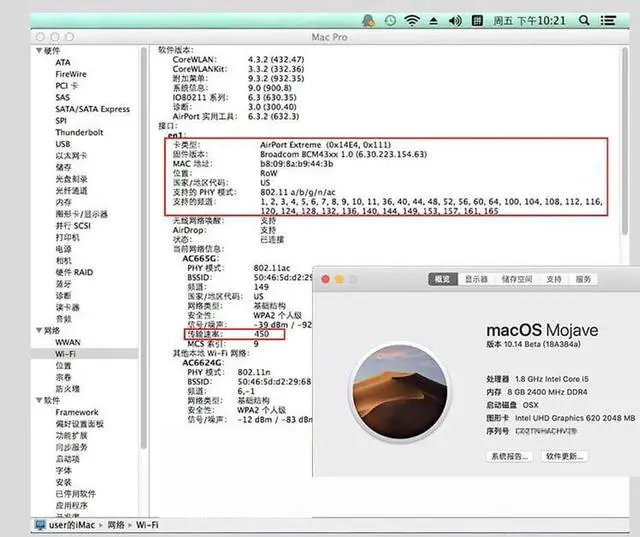Viewport: 640px width, 537px height.
Task: Select SATA/SATA Express in sidebar list
Action: tap(92, 109)
